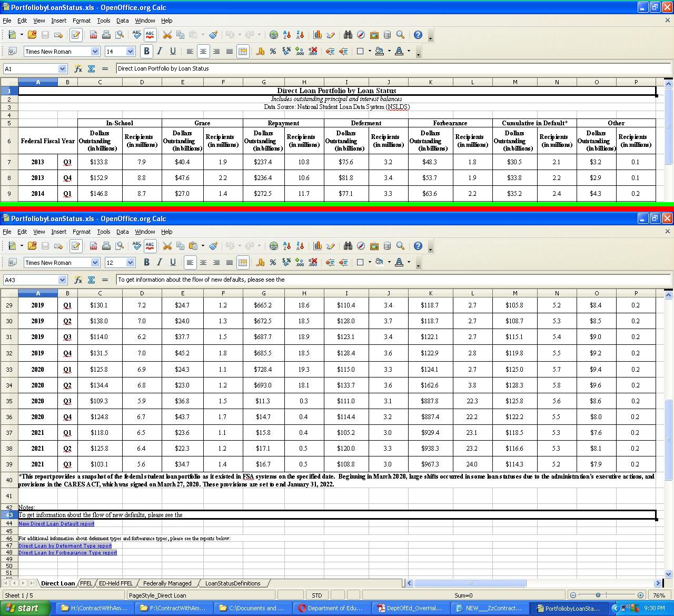Switch to the Federally Managed sheet tab
674x616 pixels.
pos(167,583)
